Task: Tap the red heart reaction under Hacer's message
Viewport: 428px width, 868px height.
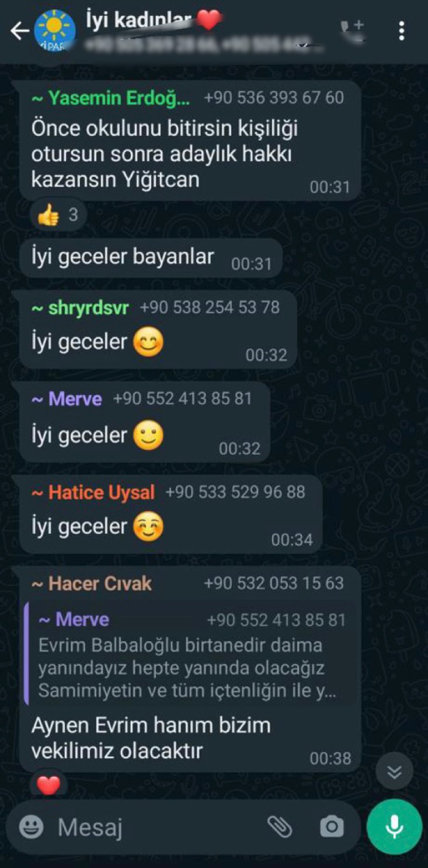Action: click(48, 785)
